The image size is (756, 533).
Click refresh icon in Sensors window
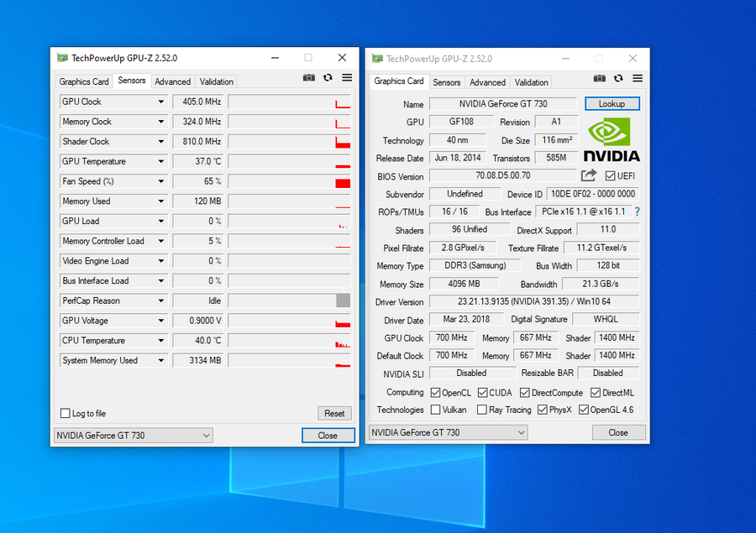coord(328,77)
